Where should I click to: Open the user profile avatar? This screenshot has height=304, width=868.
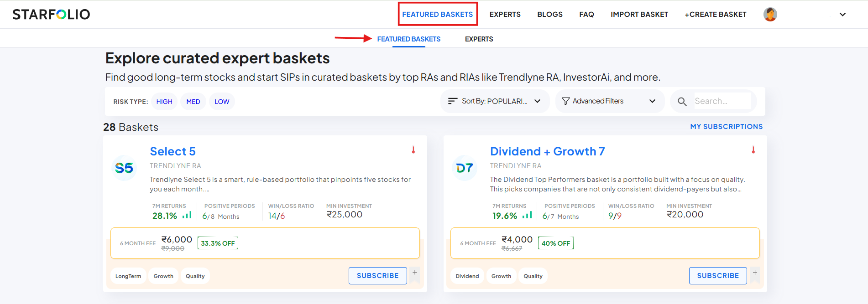click(770, 15)
